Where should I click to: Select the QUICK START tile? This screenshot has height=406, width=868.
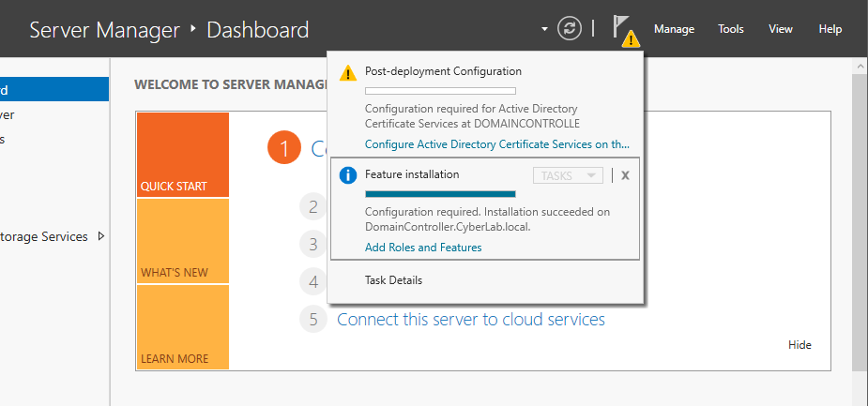182,155
